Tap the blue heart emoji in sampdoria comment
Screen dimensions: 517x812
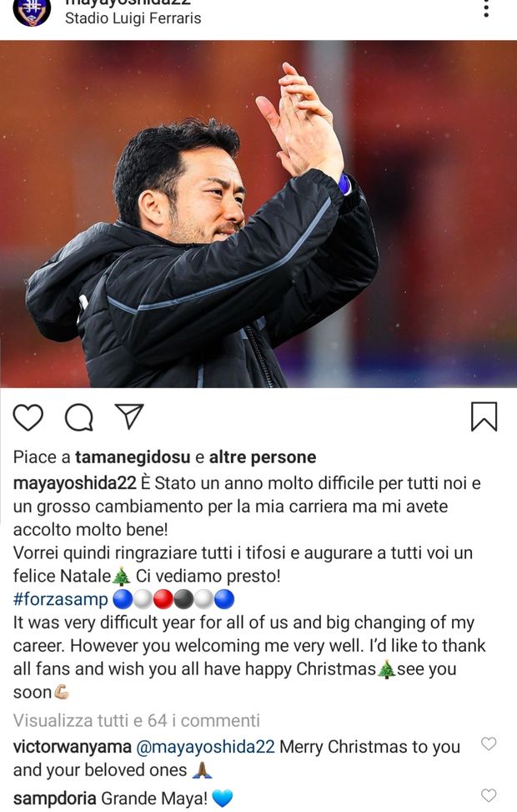[223, 798]
